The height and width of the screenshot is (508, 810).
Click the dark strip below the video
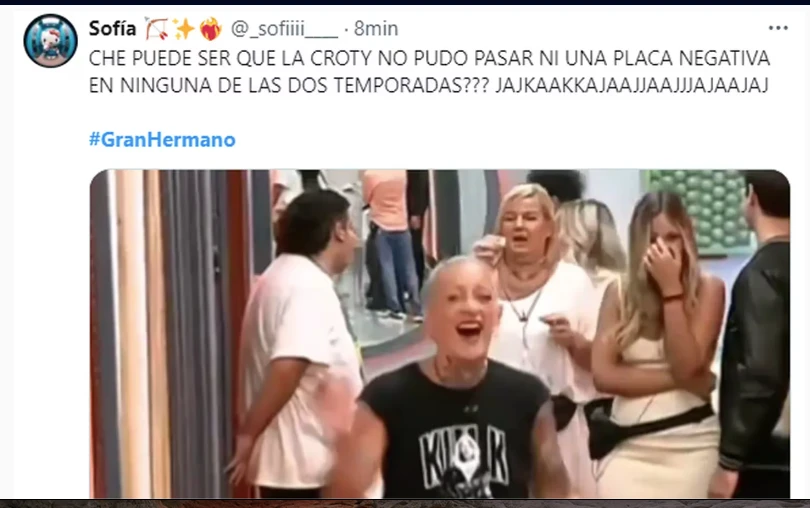coord(405,503)
